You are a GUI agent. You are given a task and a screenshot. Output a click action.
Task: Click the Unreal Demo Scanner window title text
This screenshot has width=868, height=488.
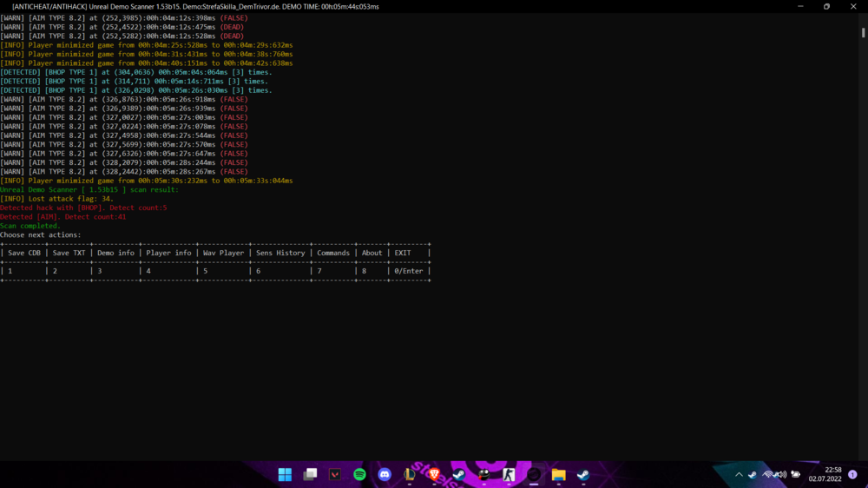point(195,7)
